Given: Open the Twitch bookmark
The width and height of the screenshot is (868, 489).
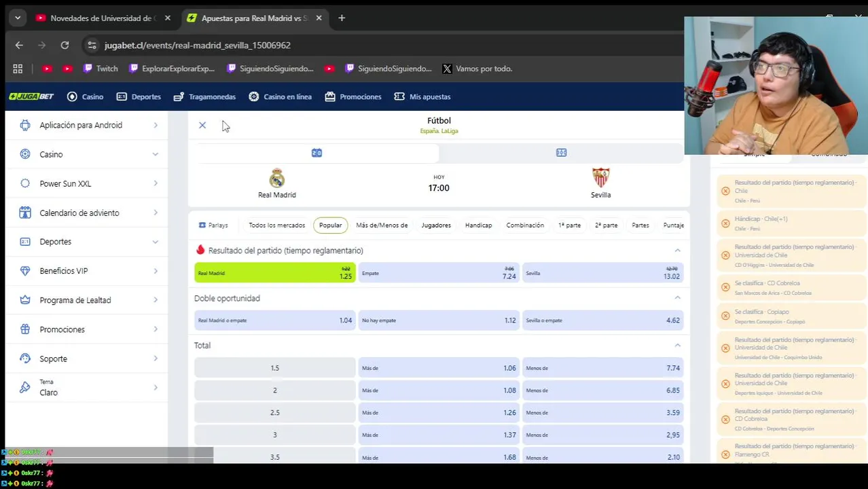Looking at the screenshot, I should coord(101,69).
